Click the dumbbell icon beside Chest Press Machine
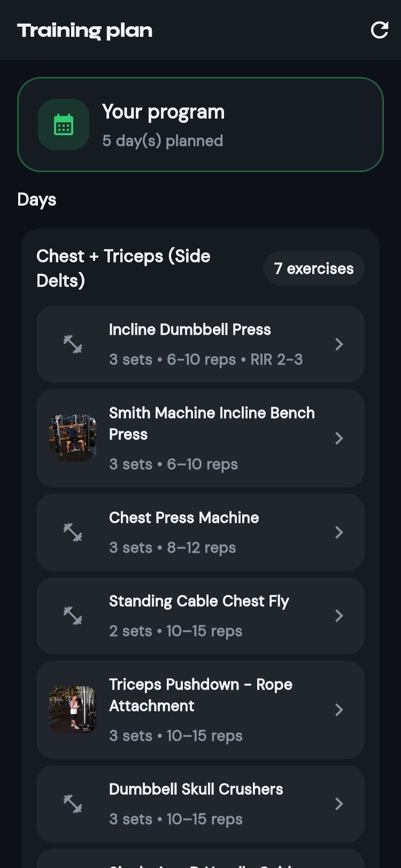Image resolution: width=401 pixels, height=868 pixels. coord(73,532)
